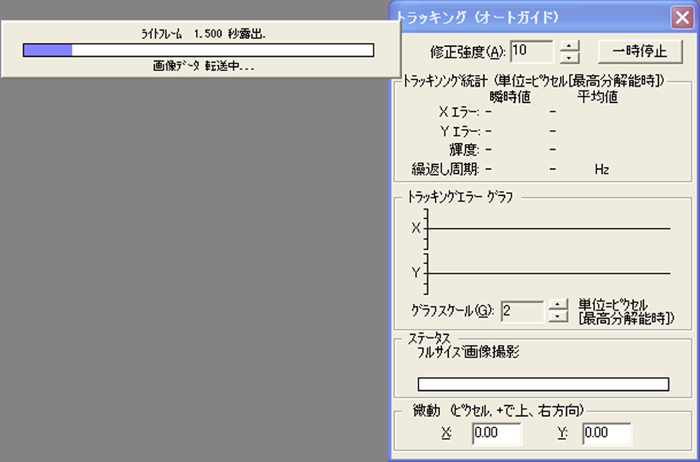
Task: Click the 繰返し周期 label
Action: pyautogui.click(x=446, y=170)
